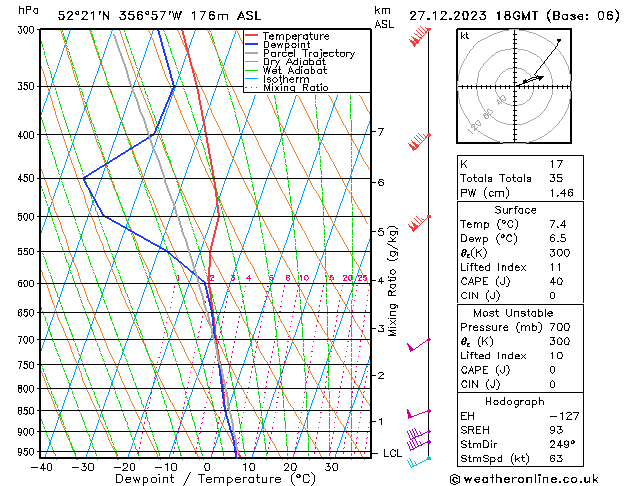This screenshot has width=629, height=486.
Task: Click the magenta wind barb at 700 hPa
Action: [x=418, y=345]
